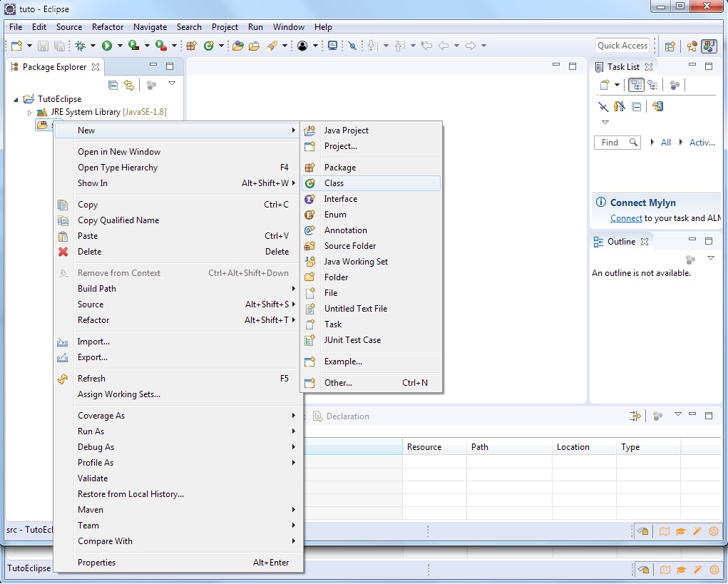Choose Properties in the context menu
Screen dimensions: 728x584
tap(96, 563)
